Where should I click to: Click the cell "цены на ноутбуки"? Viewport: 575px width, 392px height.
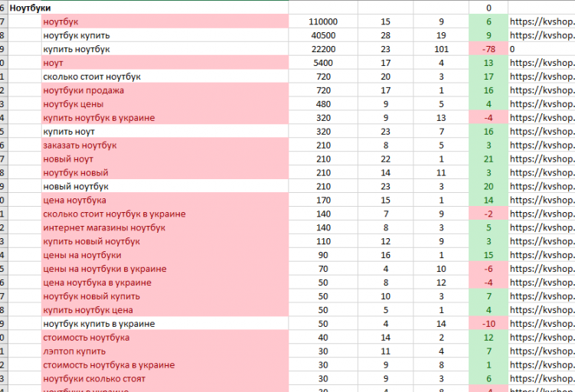(165, 255)
